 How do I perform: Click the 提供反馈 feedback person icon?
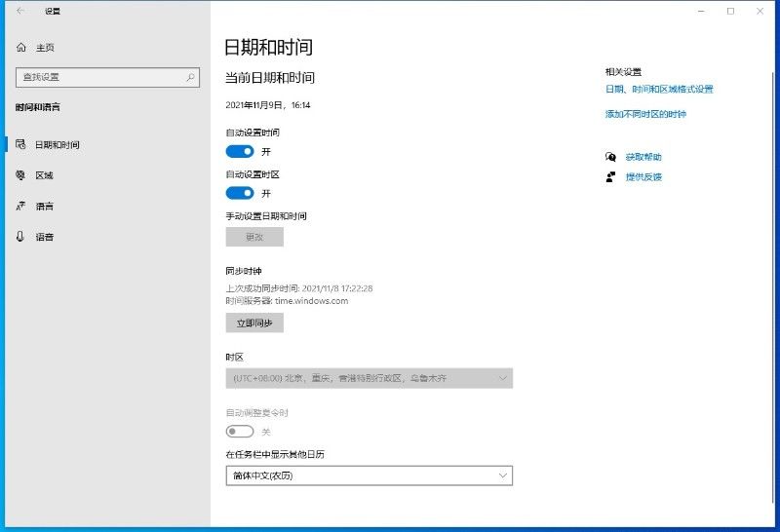pyautogui.click(x=610, y=177)
